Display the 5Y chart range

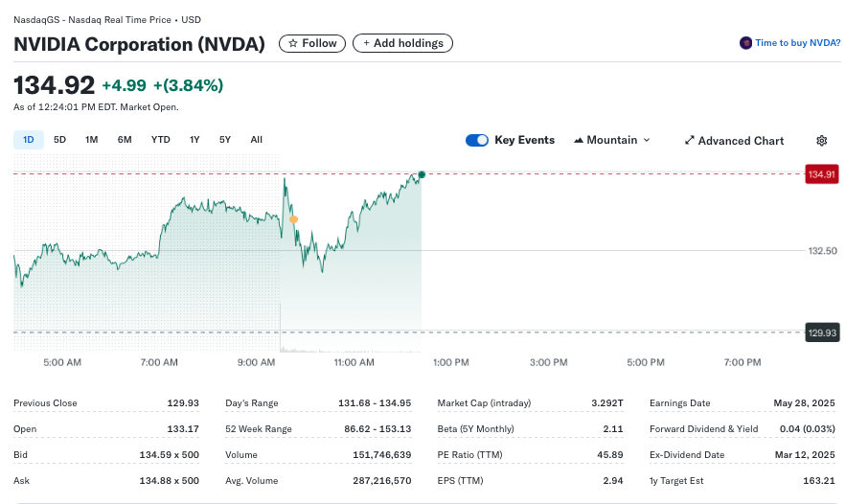225,140
